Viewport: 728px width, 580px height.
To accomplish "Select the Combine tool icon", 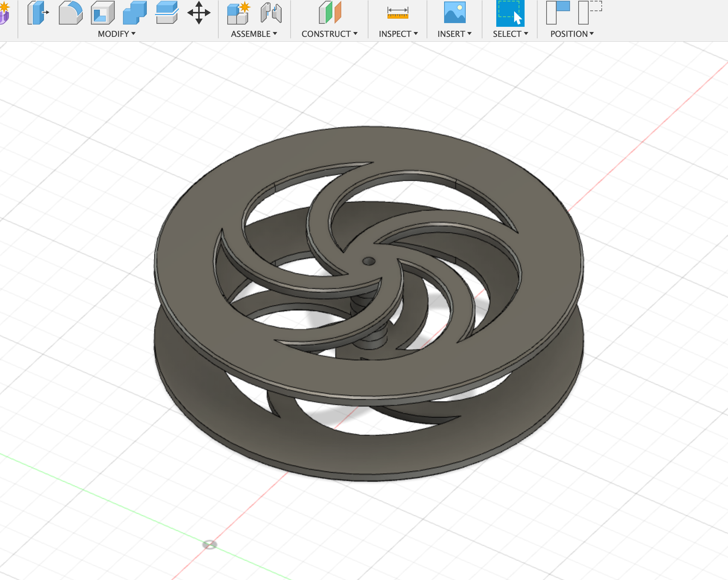I will pos(134,13).
